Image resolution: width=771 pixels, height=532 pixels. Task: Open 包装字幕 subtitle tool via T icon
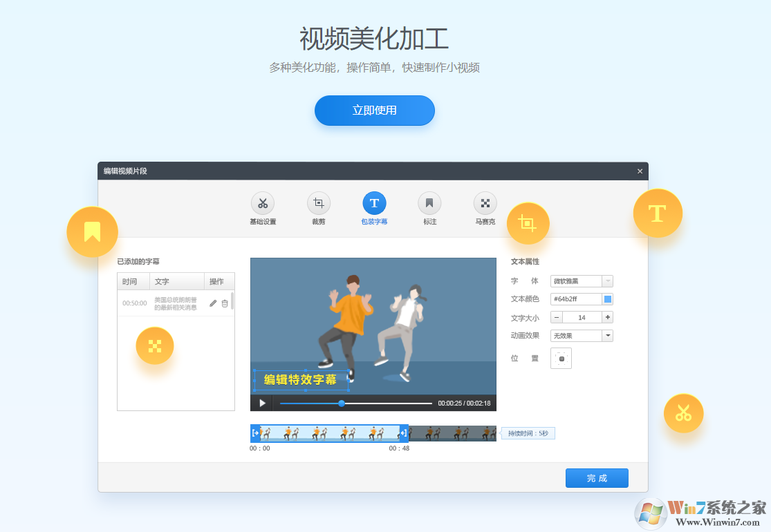coord(374,203)
